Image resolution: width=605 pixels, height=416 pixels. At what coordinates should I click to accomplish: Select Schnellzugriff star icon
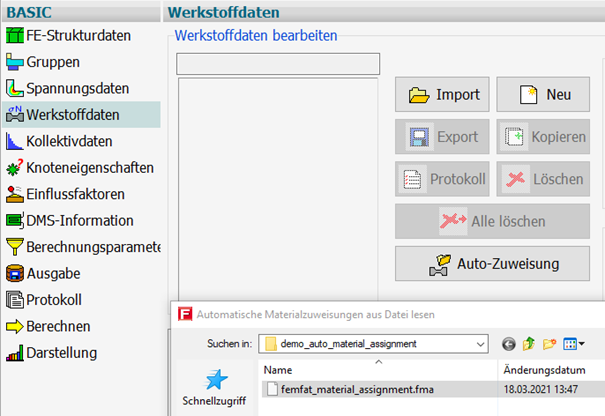214,380
